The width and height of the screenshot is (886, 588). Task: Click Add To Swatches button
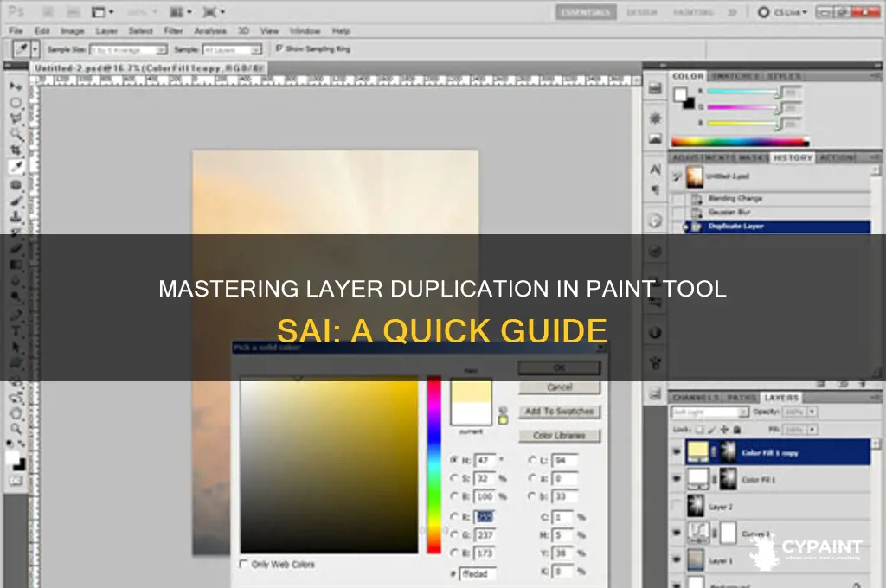[560, 412]
